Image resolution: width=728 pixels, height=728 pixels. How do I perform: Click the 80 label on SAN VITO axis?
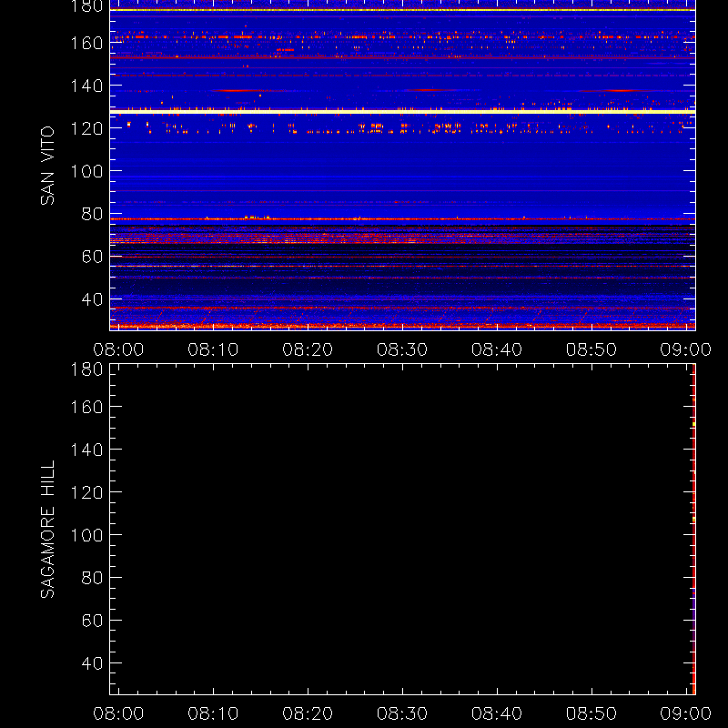coord(92,214)
